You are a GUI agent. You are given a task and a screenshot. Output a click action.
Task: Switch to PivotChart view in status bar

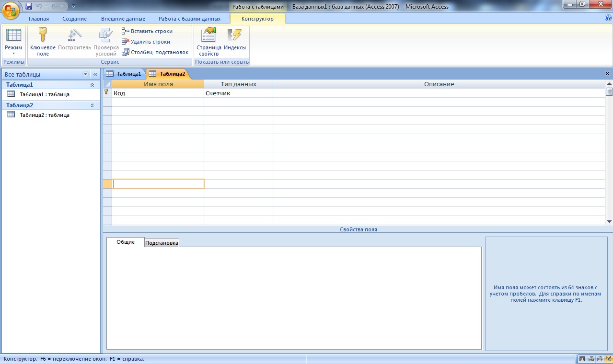pos(599,359)
